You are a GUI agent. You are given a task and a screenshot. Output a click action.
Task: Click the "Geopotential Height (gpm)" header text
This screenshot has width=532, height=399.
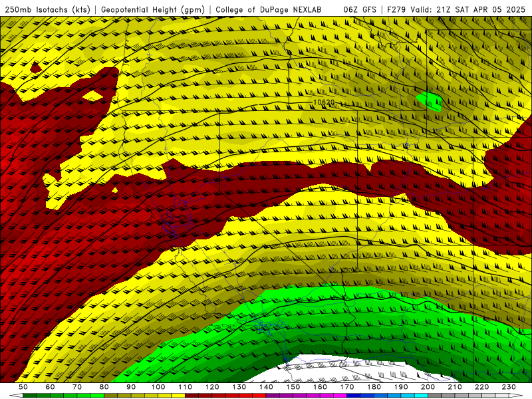(153, 10)
